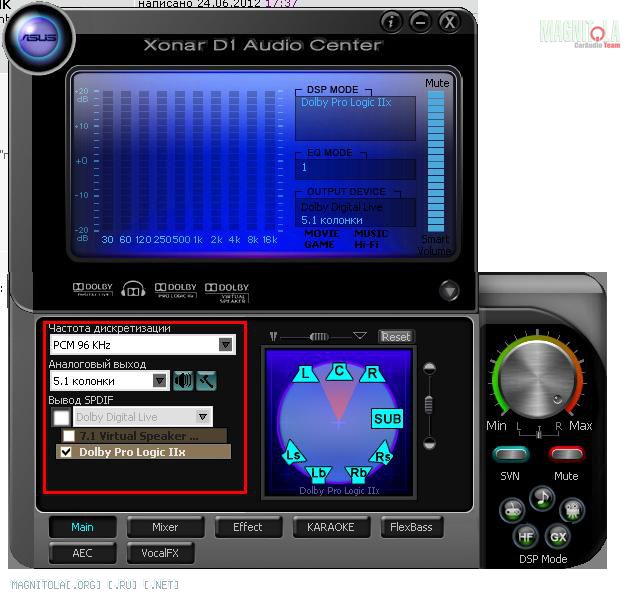Switch to the Mixer tab
This screenshot has height=594, width=640.
click(165, 527)
